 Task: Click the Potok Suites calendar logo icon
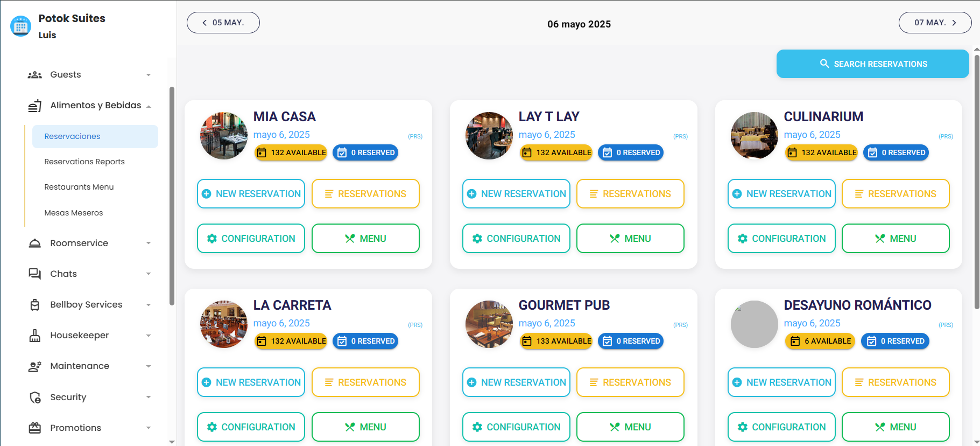tap(21, 26)
